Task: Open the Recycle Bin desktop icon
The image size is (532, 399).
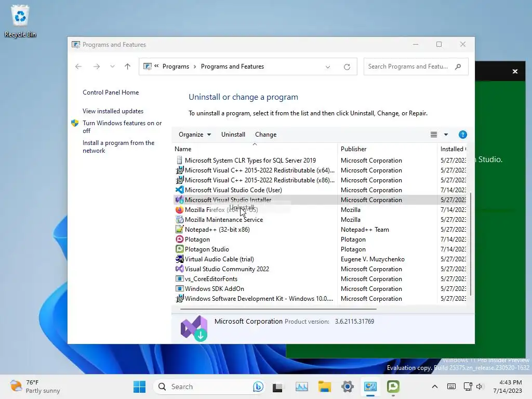Action: pos(20,21)
